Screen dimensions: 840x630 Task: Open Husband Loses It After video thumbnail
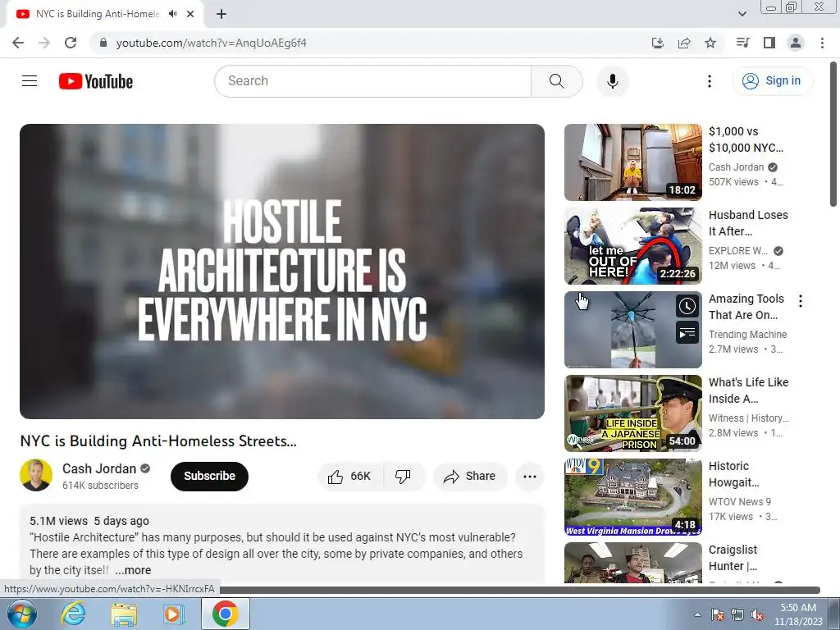pos(632,246)
